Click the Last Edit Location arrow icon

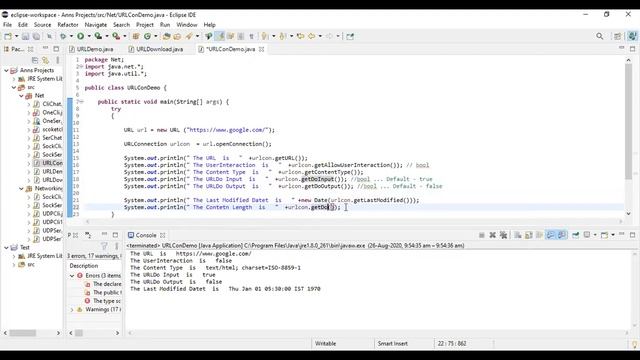tap(300, 36)
